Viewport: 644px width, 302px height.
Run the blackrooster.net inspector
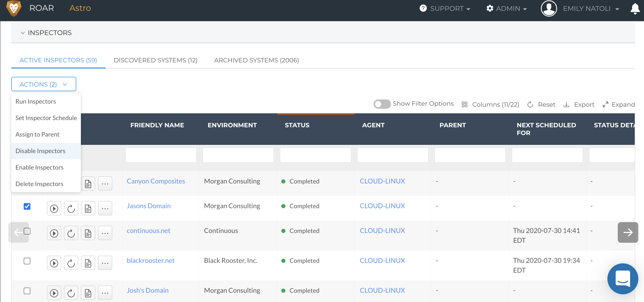coord(54,263)
